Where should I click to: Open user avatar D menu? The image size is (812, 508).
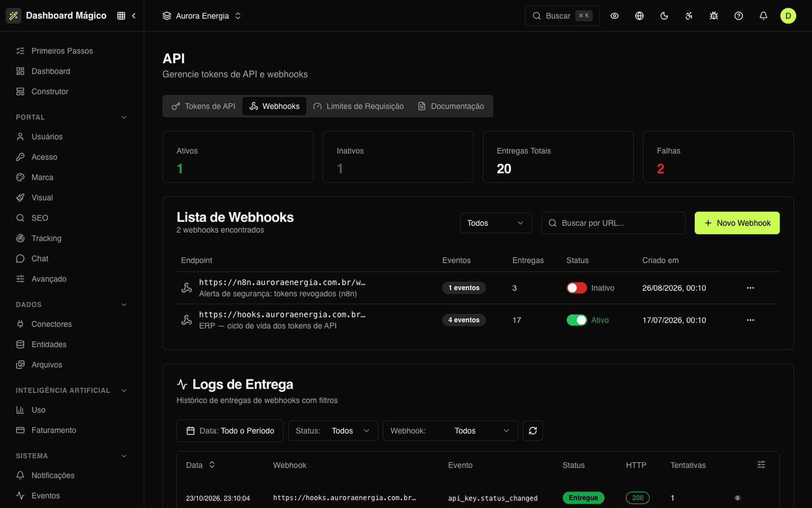click(x=788, y=16)
